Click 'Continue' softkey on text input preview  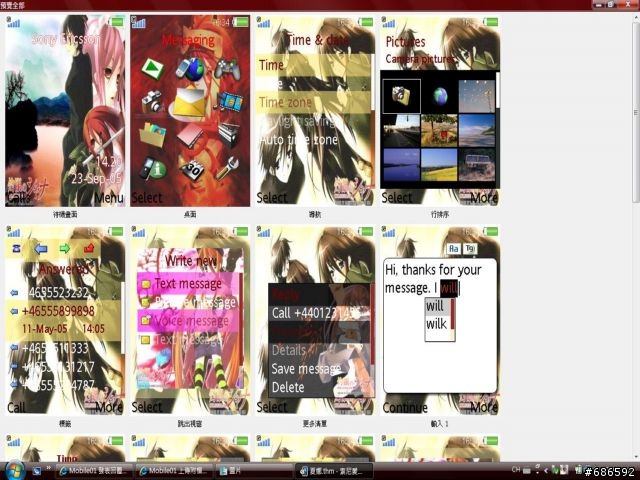coord(405,407)
